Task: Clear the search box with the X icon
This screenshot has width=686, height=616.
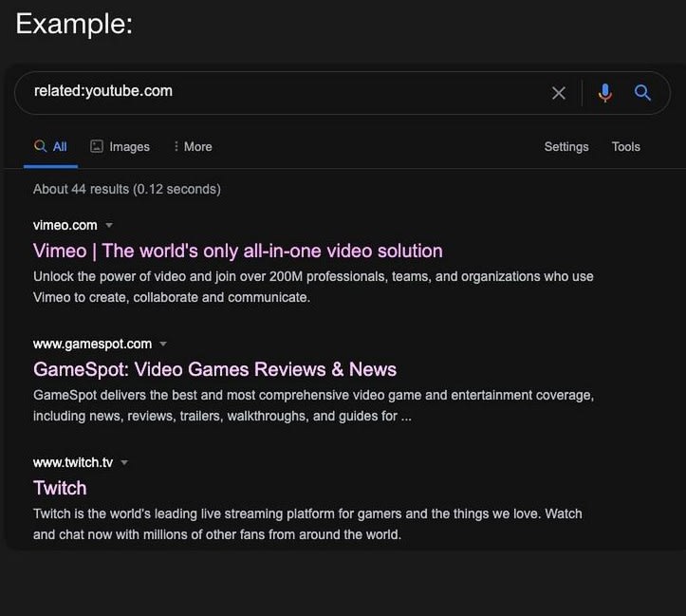Action: pyautogui.click(x=558, y=93)
